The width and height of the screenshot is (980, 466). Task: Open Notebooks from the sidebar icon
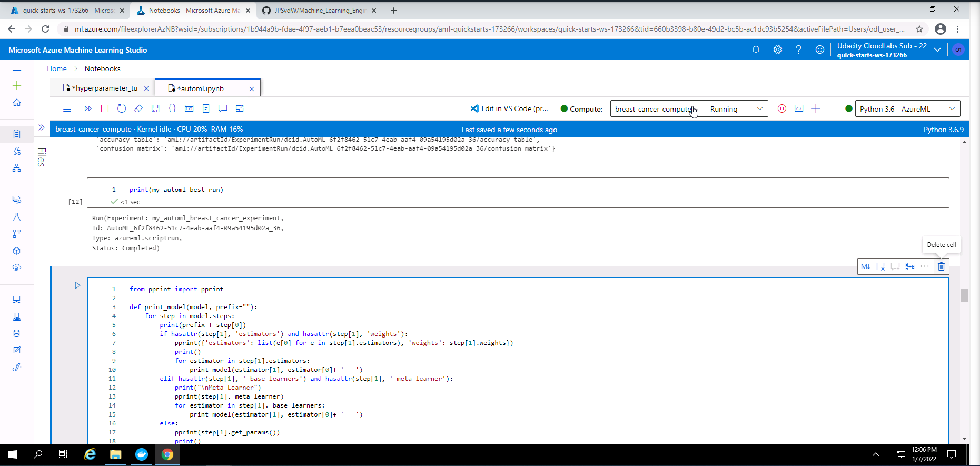point(17,134)
